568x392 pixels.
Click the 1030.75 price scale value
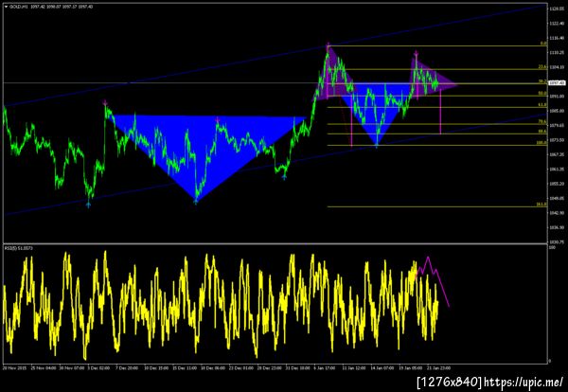point(558,242)
